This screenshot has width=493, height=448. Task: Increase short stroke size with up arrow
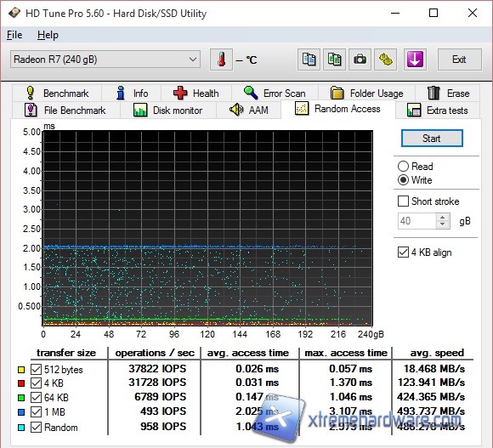click(443, 217)
